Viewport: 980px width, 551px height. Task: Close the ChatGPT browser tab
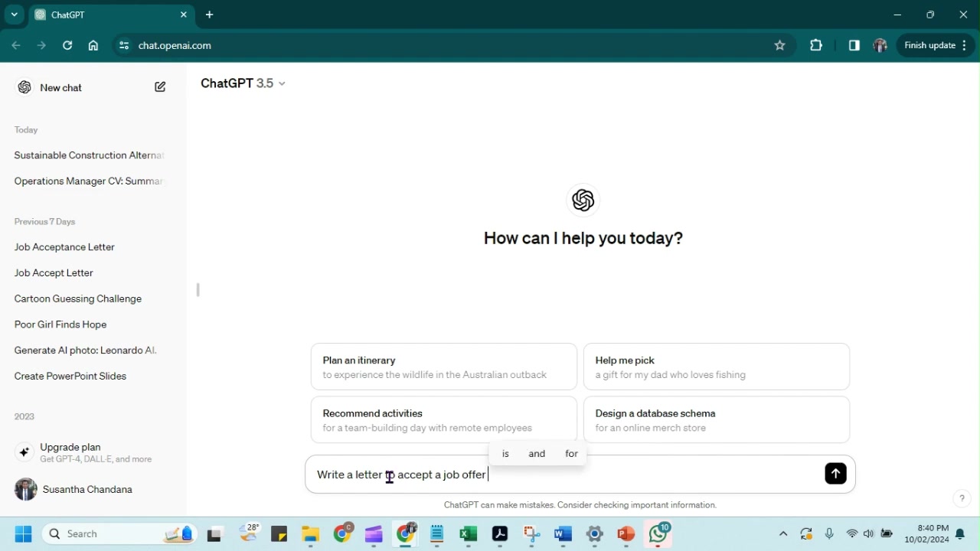point(184,15)
